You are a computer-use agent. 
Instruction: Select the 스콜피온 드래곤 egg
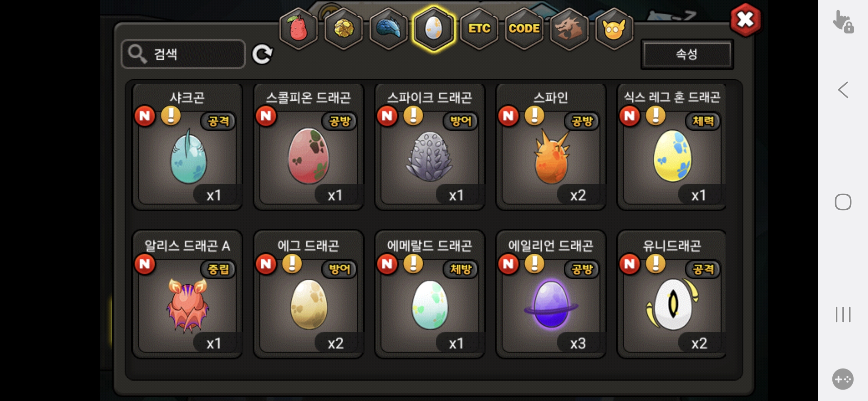[309, 147]
